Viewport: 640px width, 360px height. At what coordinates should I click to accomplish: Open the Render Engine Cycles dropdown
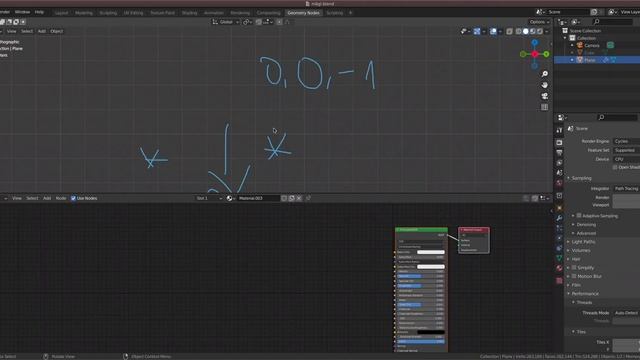pos(627,141)
